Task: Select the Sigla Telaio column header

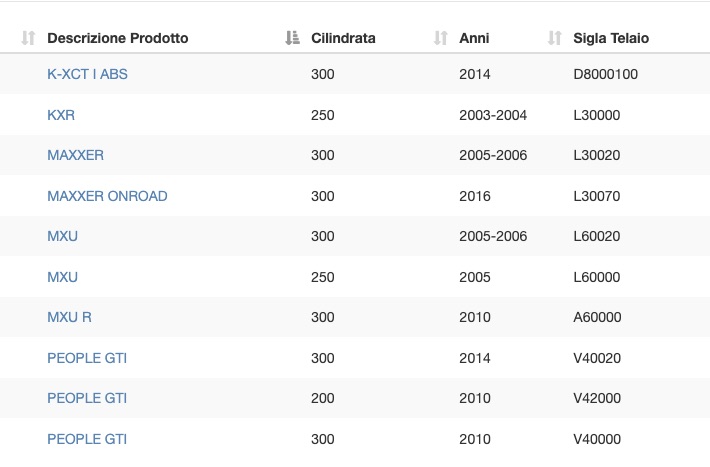Action: pos(611,38)
